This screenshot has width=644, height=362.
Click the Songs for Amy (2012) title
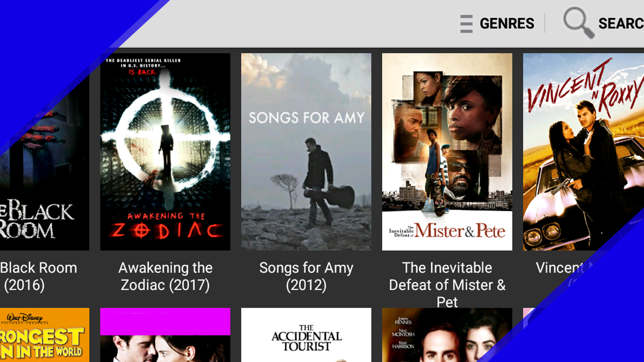point(306,277)
